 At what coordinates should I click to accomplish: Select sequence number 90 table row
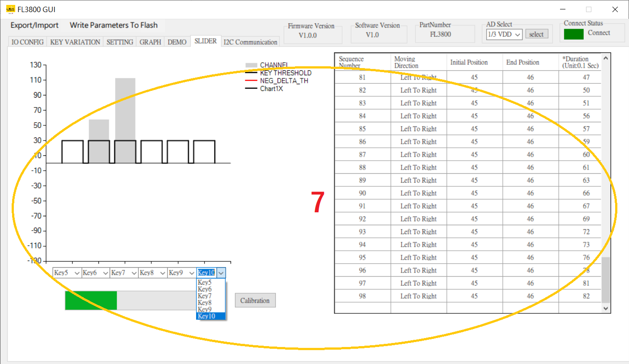pyautogui.click(x=362, y=193)
